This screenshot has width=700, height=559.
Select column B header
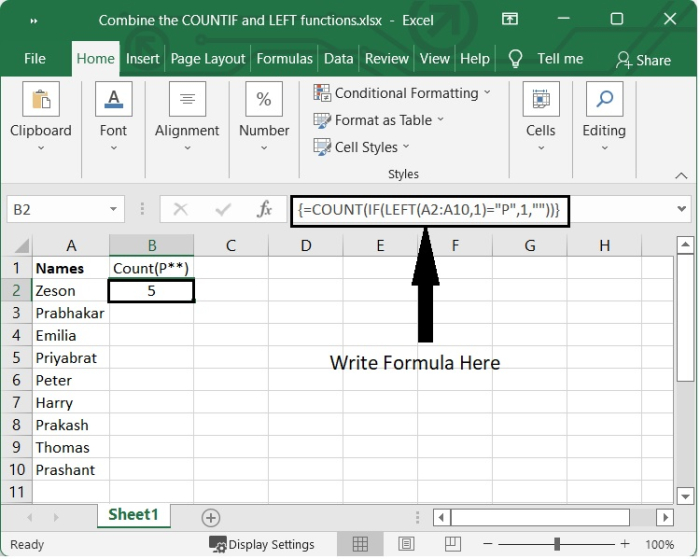pos(151,245)
